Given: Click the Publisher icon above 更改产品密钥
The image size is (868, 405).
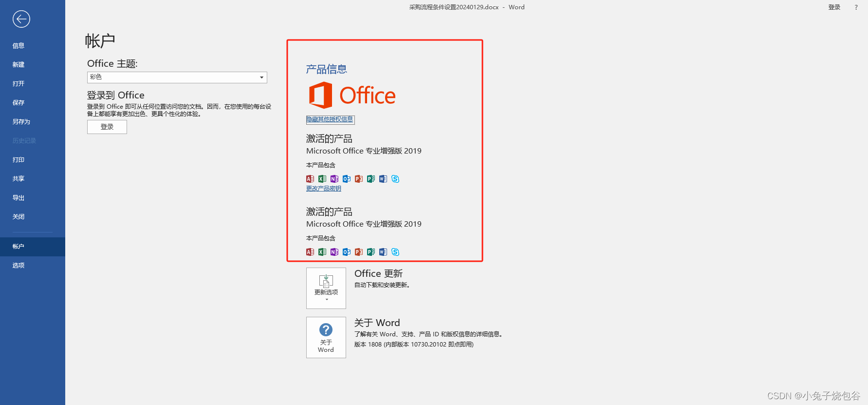Looking at the screenshot, I should (371, 179).
